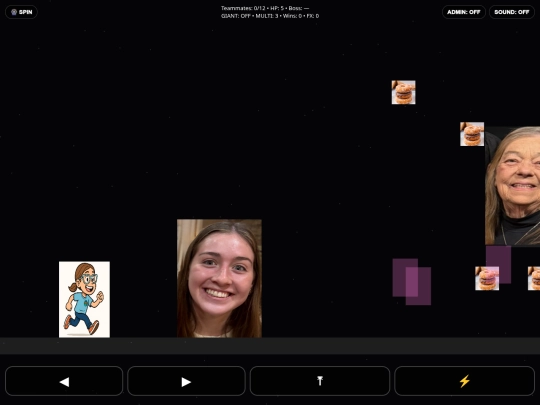Image resolution: width=540 pixels, height=405 pixels.
Task: Click the smiling young woman's photo
Action: click(219, 278)
